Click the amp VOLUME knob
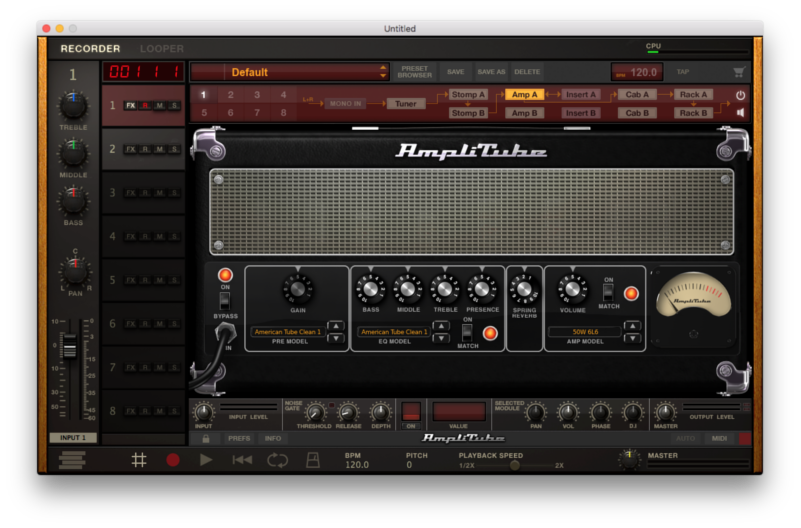The image size is (801, 528). (x=572, y=289)
